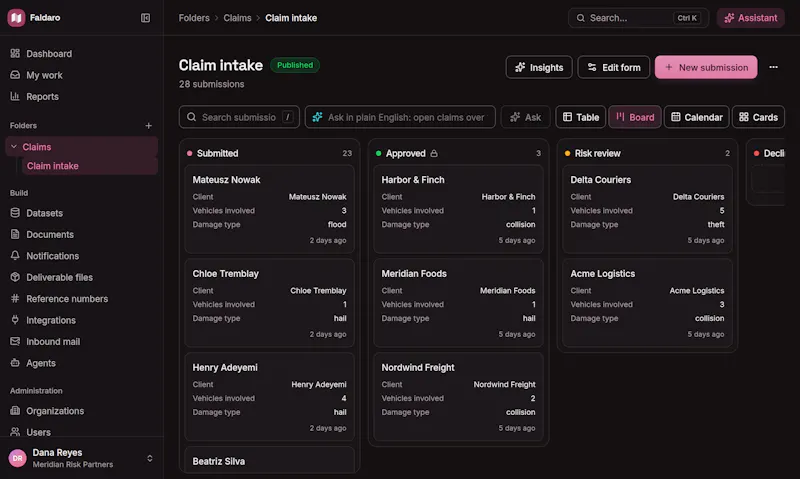Open Acme Logistics card
Image resolution: width=800 pixels, height=479 pixels.
[647, 303]
